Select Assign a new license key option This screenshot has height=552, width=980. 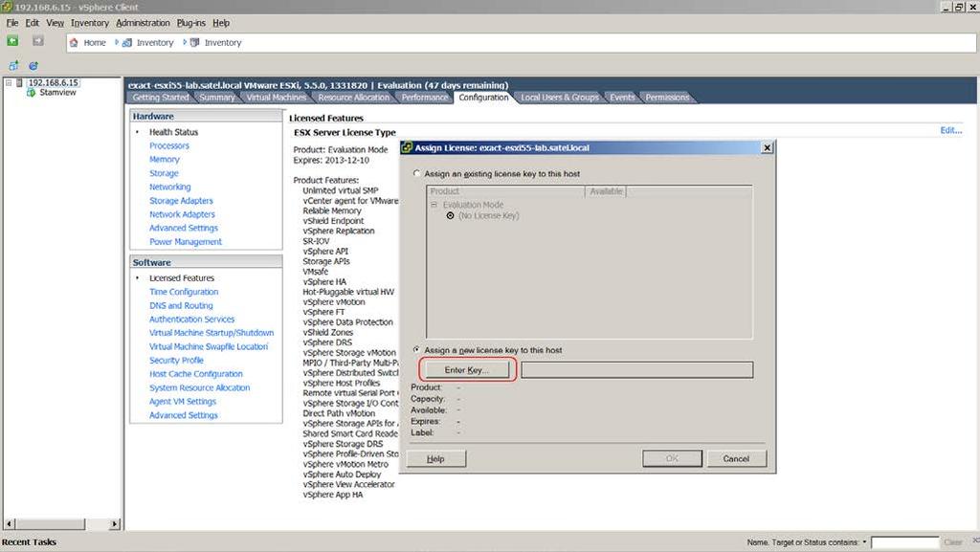(x=417, y=350)
